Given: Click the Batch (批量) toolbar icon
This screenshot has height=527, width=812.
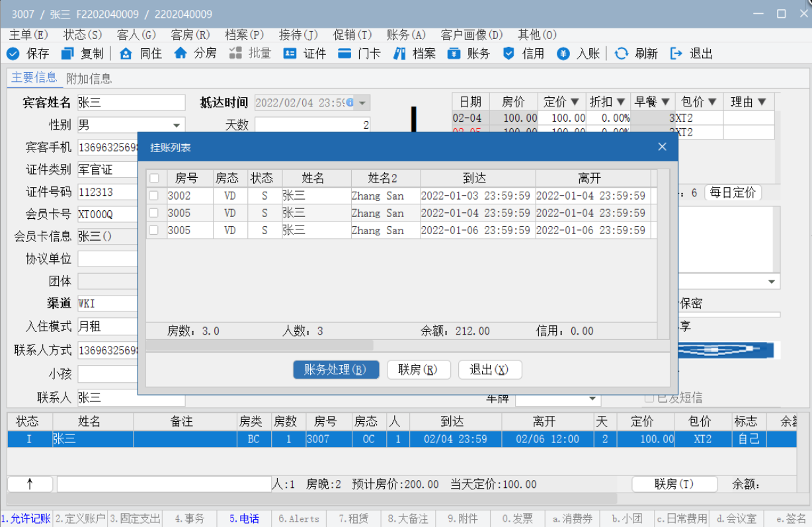Looking at the screenshot, I should click(x=235, y=54).
